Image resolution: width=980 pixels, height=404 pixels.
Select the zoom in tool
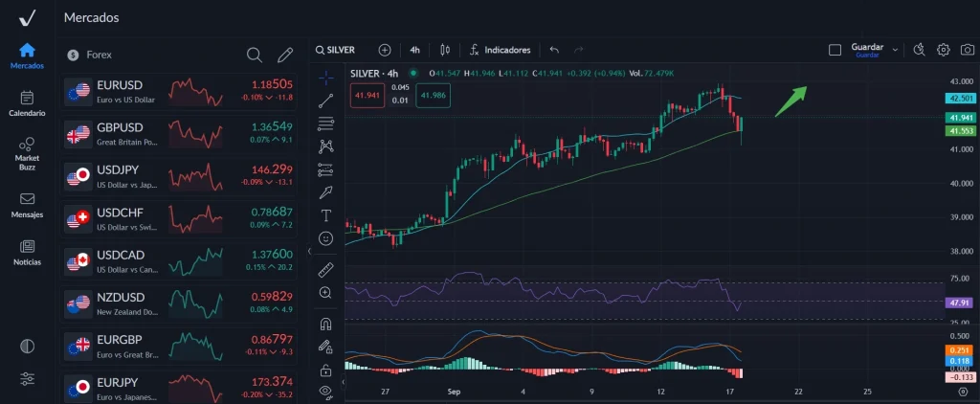(325, 292)
